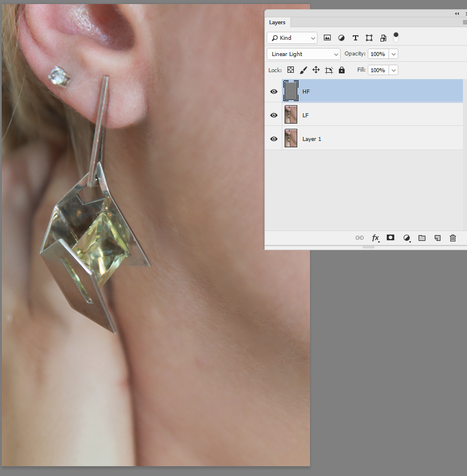The width and height of the screenshot is (467, 476).
Task: Filter layers by smart object icon
Action: click(x=383, y=38)
